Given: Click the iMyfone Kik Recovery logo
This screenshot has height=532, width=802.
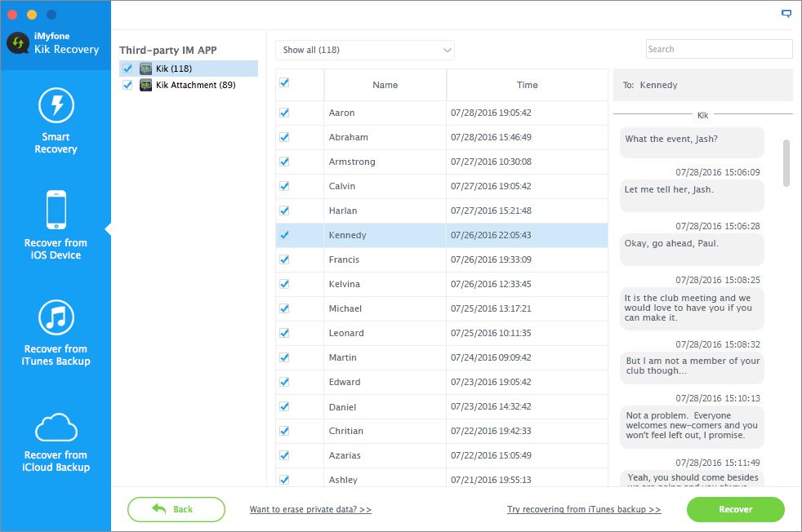Looking at the screenshot, I should (x=18, y=43).
